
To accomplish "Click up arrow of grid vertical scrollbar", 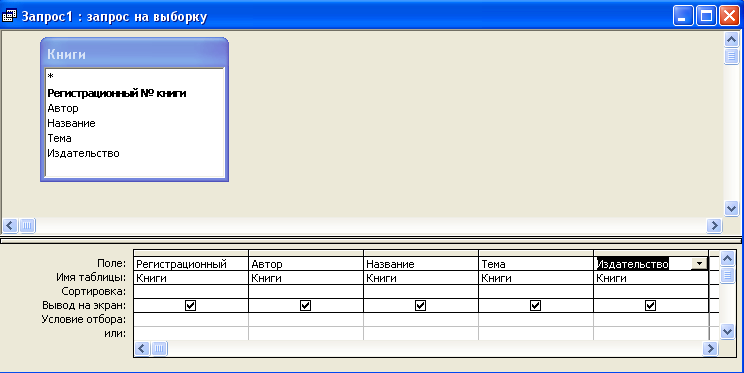I will tap(727, 259).
